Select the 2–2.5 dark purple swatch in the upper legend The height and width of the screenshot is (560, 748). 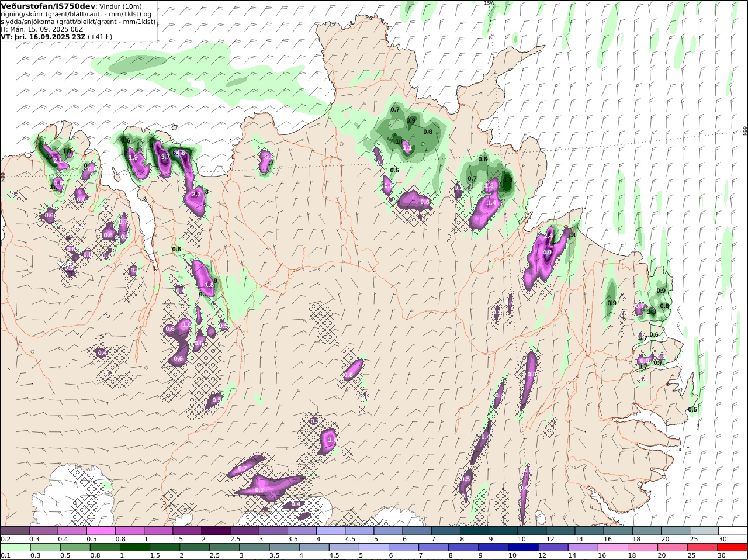(x=216, y=530)
